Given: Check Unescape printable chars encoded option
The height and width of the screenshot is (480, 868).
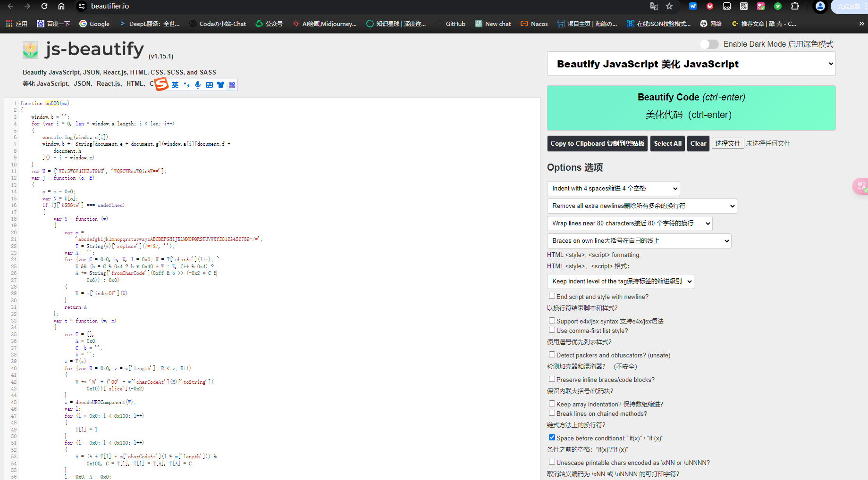Looking at the screenshot, I should 552,462.
